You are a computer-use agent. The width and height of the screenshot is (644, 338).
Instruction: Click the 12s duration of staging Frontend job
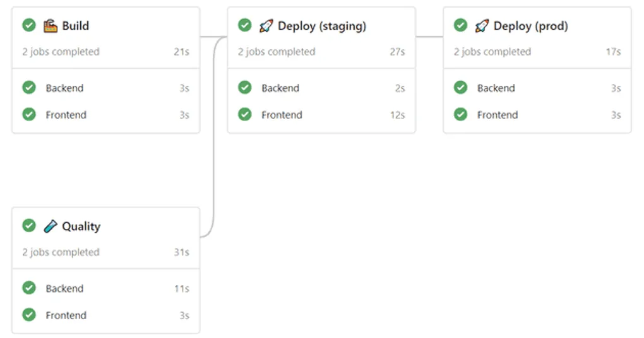[x=398, y=115]
